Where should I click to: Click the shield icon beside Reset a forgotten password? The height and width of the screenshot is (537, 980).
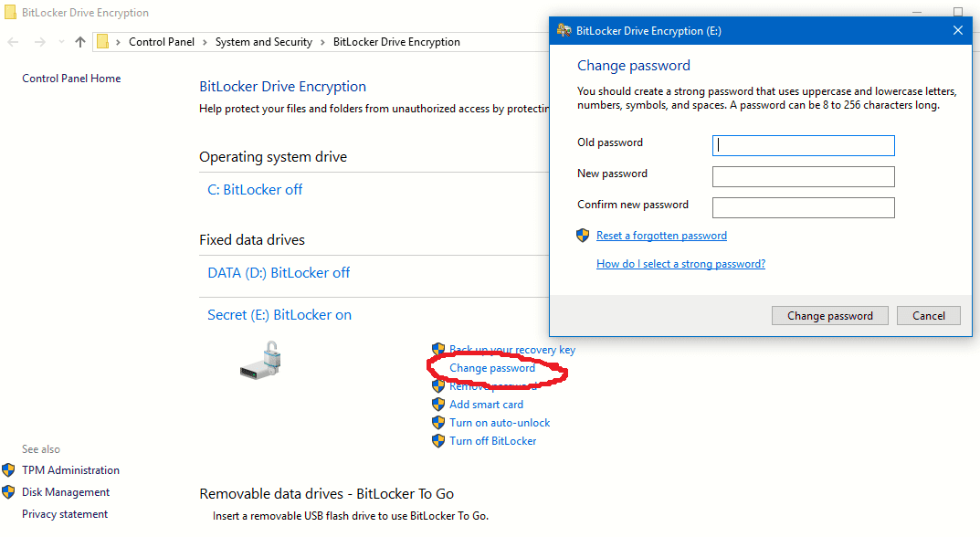[583, 236]
